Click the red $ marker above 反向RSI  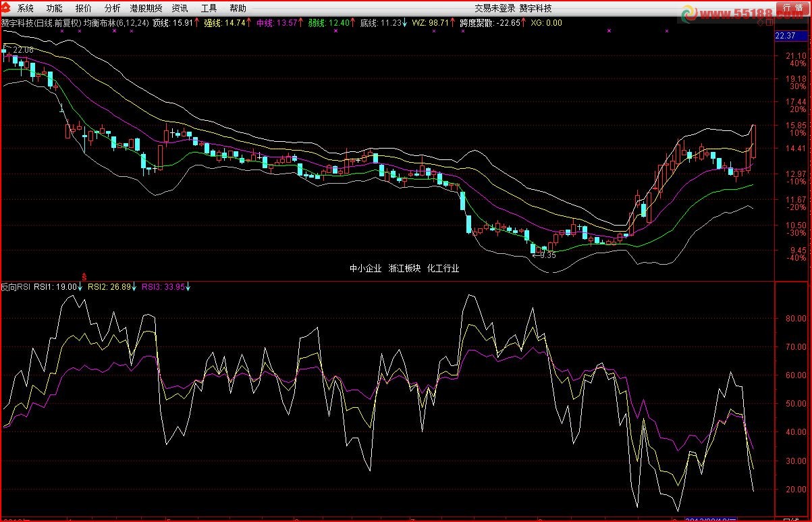click(84, 276)
